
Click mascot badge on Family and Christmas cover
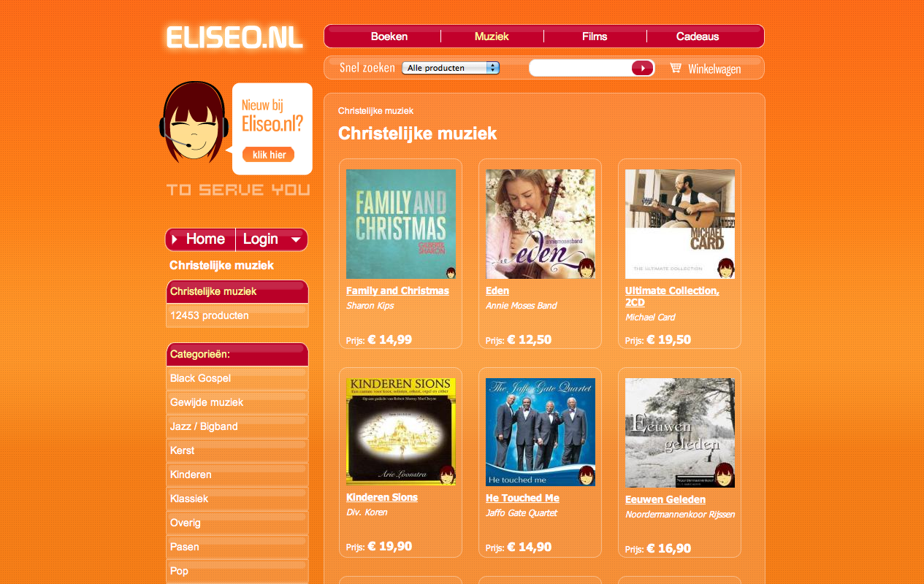click(451, 272)
